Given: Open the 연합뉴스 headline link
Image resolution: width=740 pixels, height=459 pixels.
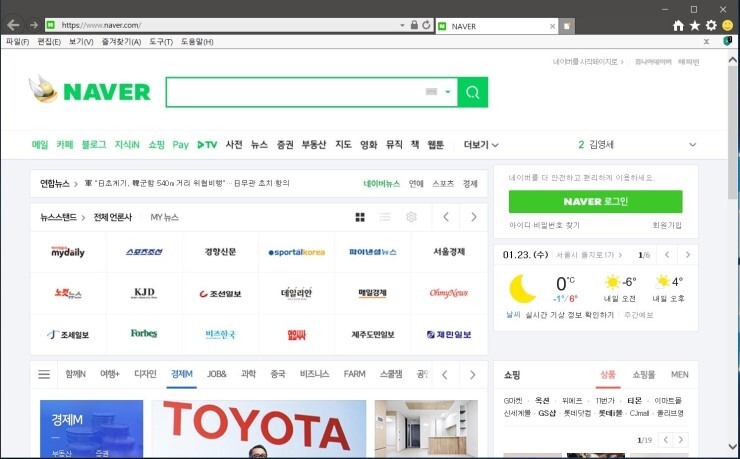Looking at the screenshot, I should pyautogui.click(x=187, y=183).
